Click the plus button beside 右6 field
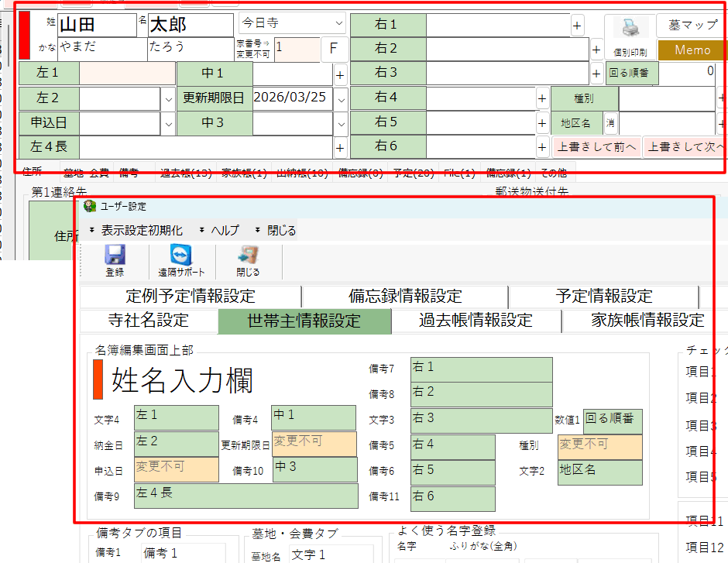The height and width of the screenshot is (563, 728). point(543,146)
